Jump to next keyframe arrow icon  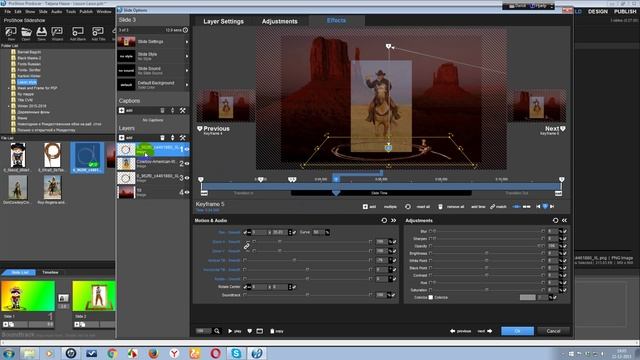(x=552, y=207)
